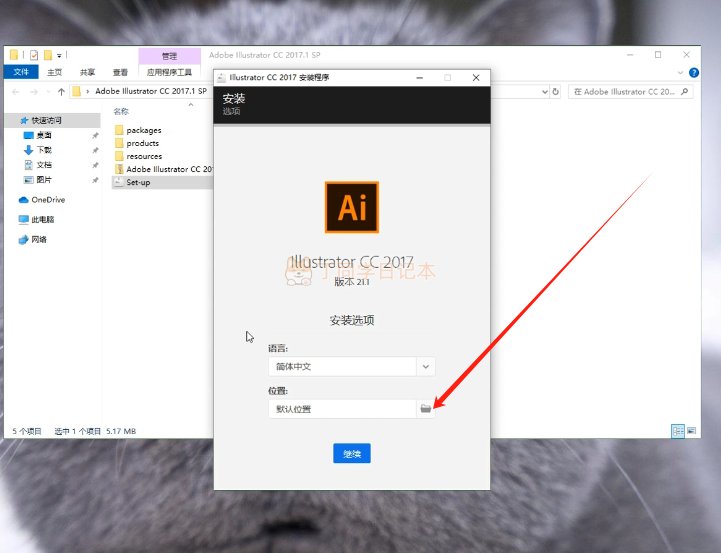Open the 文件 menu tab
721x553 pixels.
point(21,72)
